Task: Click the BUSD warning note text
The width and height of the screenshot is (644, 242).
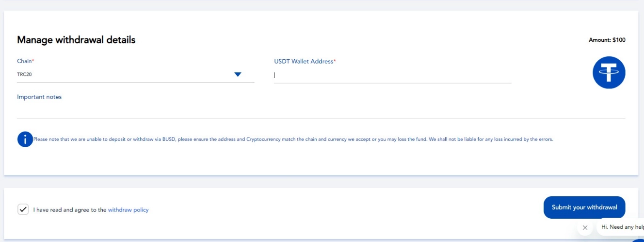Action: (293, 139)
